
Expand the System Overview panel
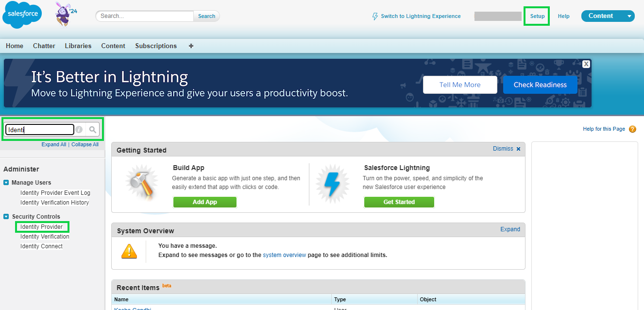click(x=510, y=229)
